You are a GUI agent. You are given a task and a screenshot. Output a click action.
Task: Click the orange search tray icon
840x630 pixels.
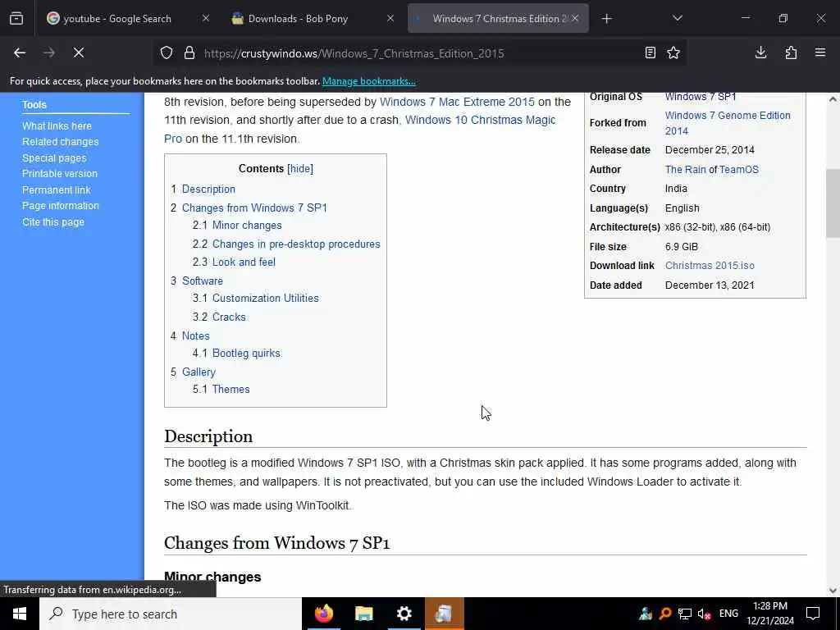[x=665, y=614]
